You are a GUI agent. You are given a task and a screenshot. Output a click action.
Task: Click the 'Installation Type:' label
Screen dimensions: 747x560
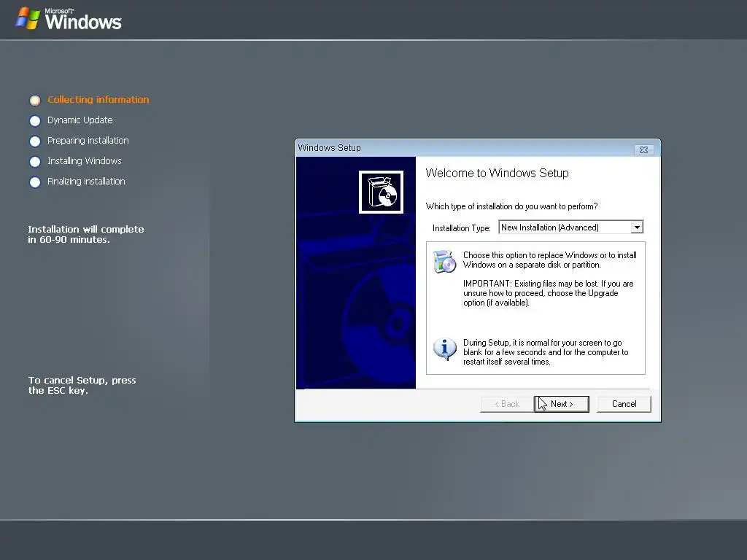click(461, 228)
